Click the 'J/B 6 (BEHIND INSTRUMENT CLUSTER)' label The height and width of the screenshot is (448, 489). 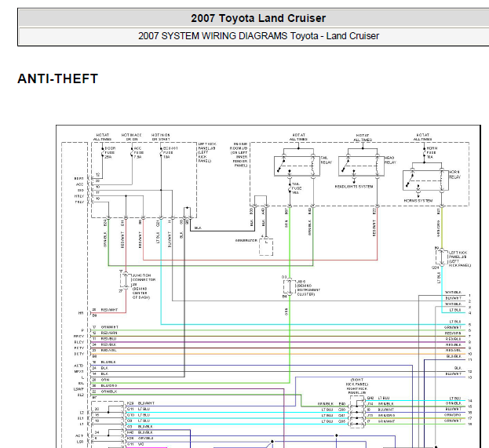point(308,288)
